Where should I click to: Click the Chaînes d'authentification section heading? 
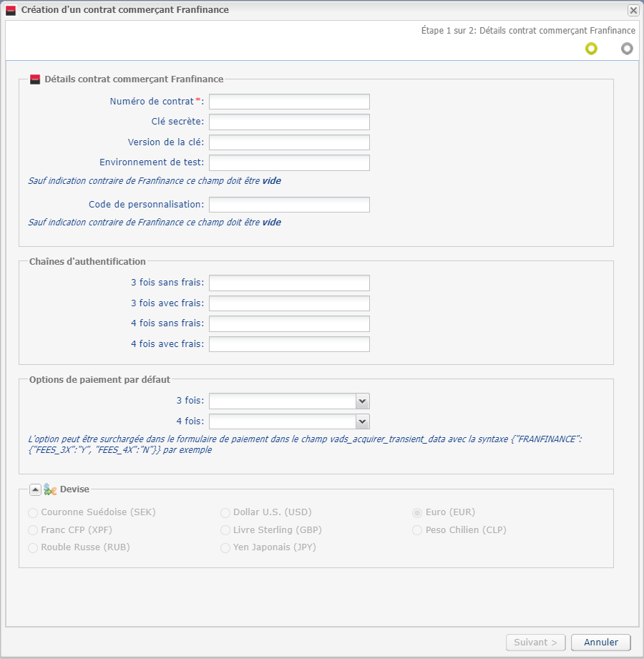tap(87, 261)
